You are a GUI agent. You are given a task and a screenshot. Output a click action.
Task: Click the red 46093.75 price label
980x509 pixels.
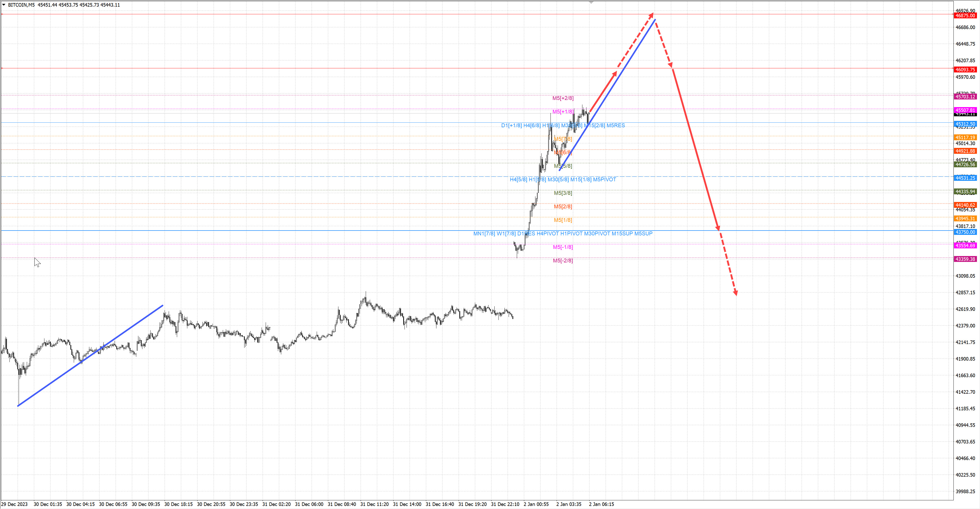[965, 70]
